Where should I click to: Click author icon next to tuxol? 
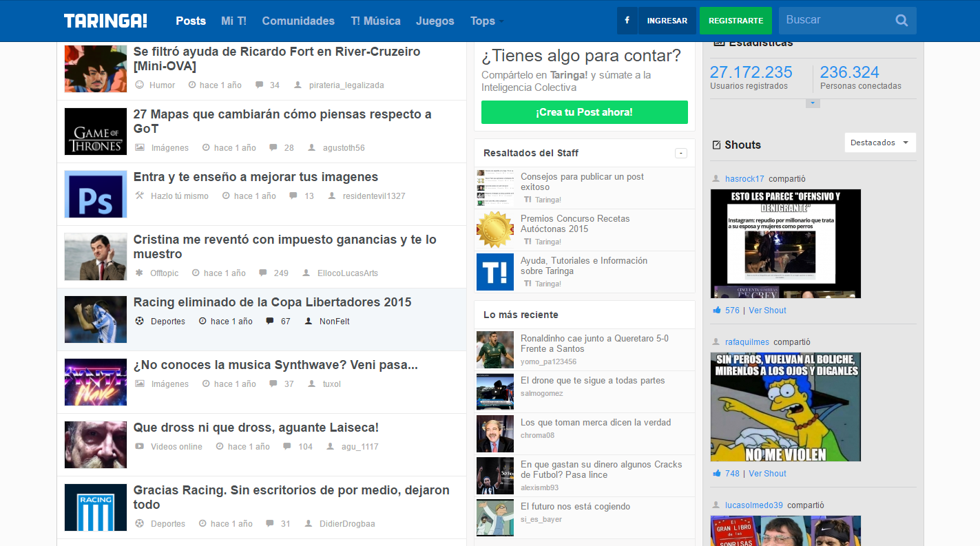pos(311,384)
